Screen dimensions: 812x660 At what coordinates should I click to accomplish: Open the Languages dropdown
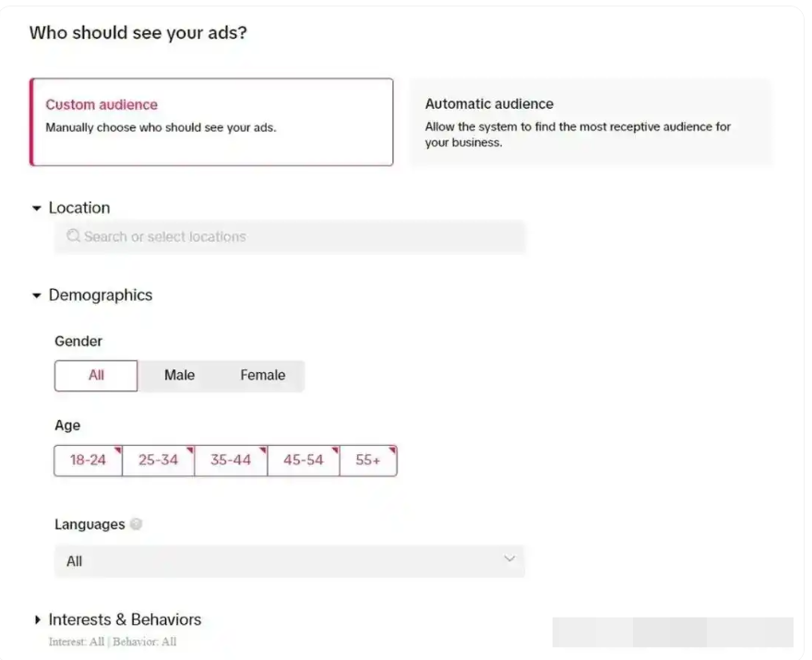click(x=289, y=561)
